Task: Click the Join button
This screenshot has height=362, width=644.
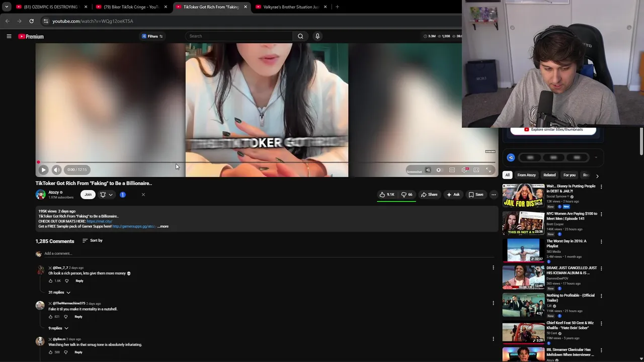Action: (88, 195)
